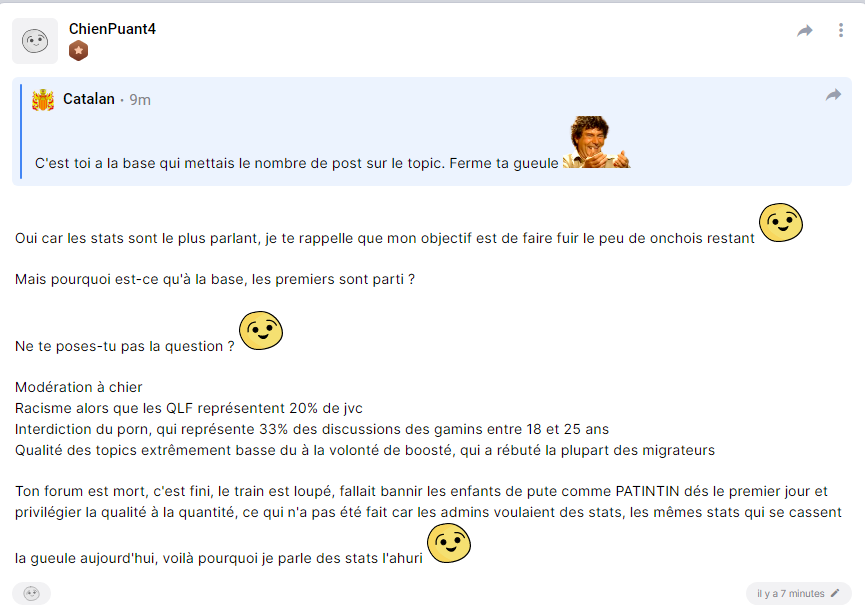Viewport: 865px width, 612px height.
Task: Open the ChienPuant4 username link
Action: [112, 29]
